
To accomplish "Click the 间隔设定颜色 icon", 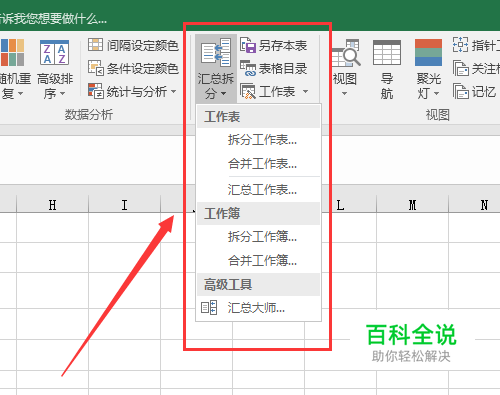I will coord(95,45).
